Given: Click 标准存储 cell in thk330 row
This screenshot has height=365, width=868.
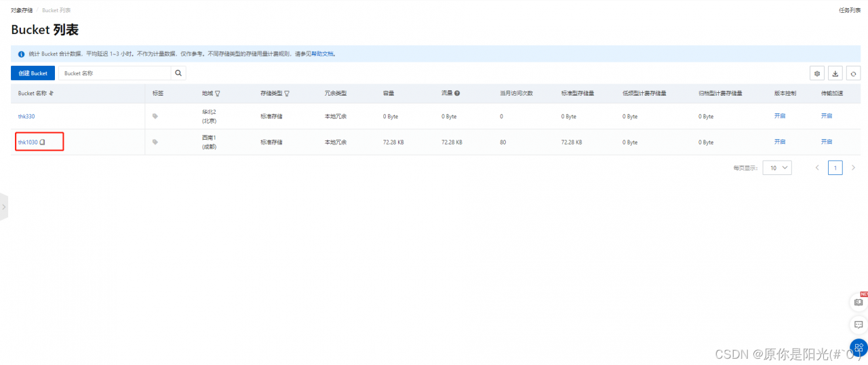Looking at the screenshot, I should 271,117.
